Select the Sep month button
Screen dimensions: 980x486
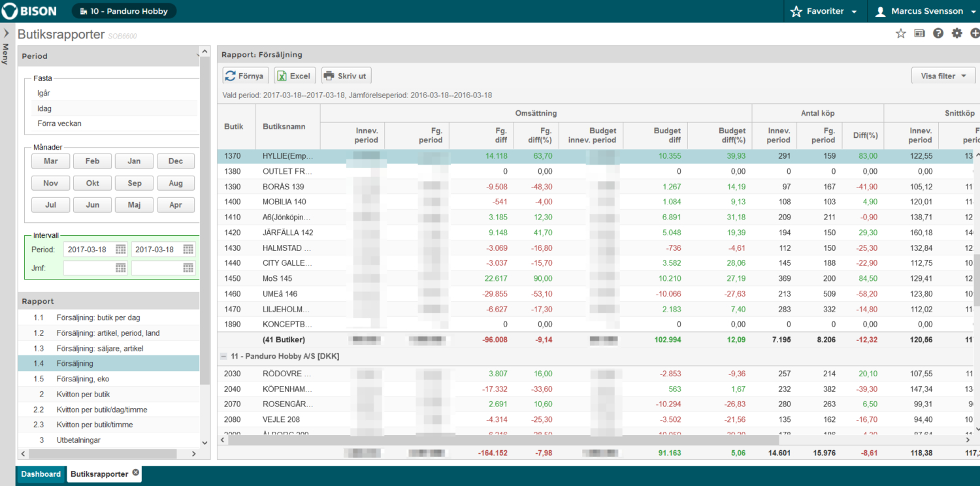(x=135, y=183)
